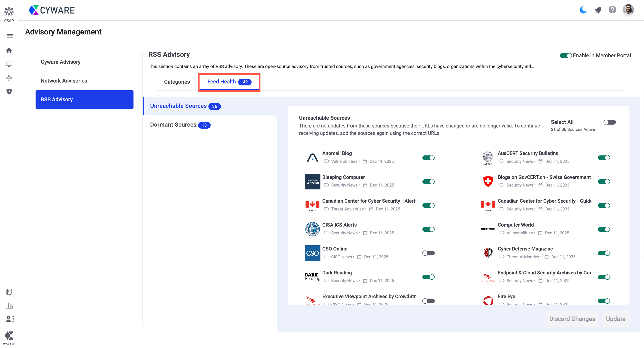Open the dashboard monitor icon in sidebar
This screenshot has width=644, height=348.
(9, 64)
